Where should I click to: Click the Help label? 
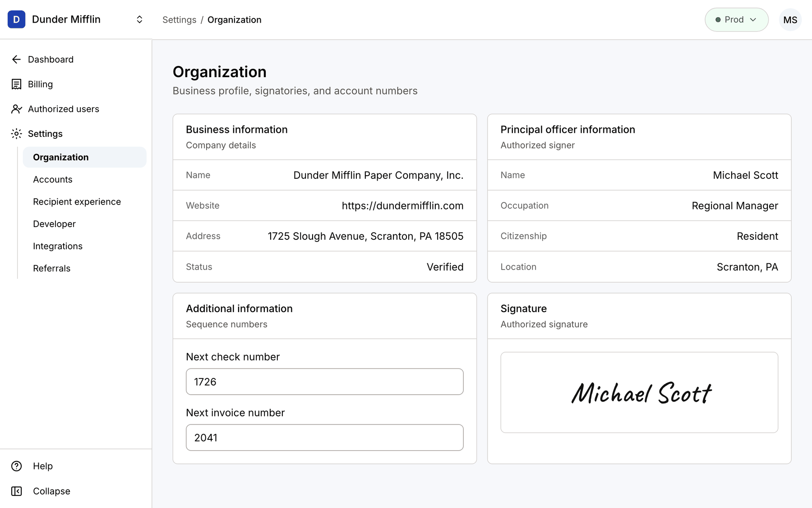click(43, 466)
